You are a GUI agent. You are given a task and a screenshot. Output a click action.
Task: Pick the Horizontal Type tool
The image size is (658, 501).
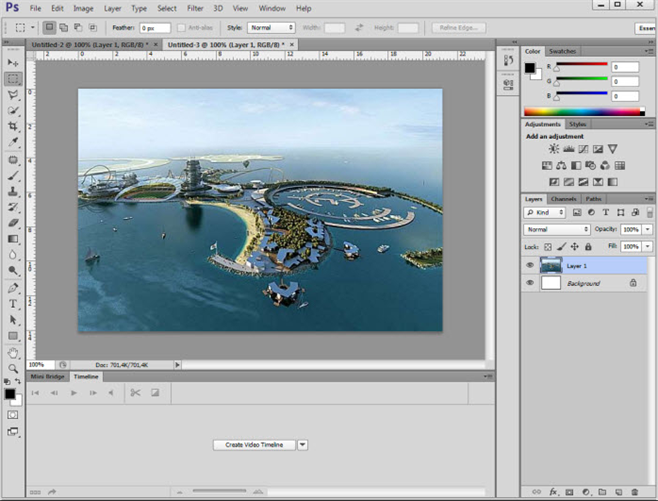(x=13, y=304)
